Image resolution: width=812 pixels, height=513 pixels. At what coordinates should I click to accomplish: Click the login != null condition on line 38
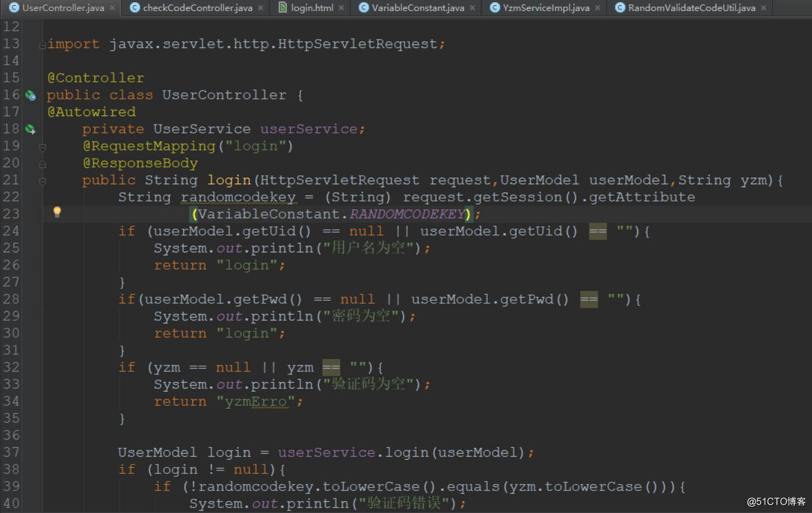tap(210, 469)
